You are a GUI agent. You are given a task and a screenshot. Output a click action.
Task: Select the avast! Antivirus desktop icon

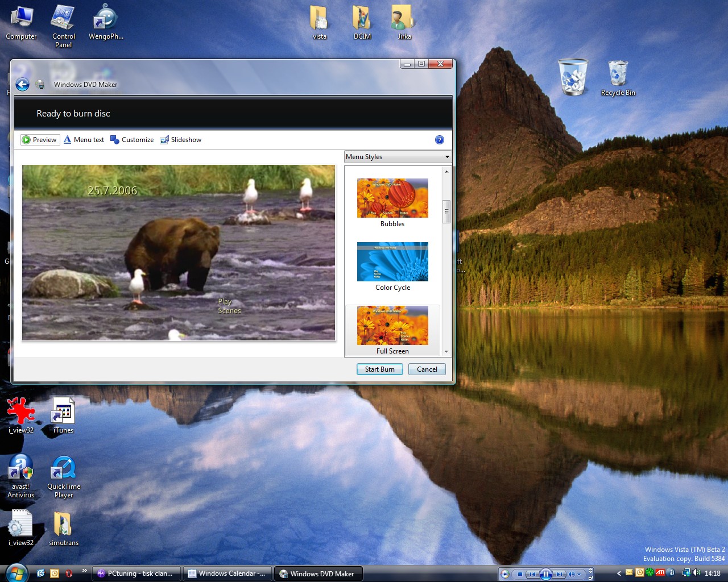[x=21, y=477]
